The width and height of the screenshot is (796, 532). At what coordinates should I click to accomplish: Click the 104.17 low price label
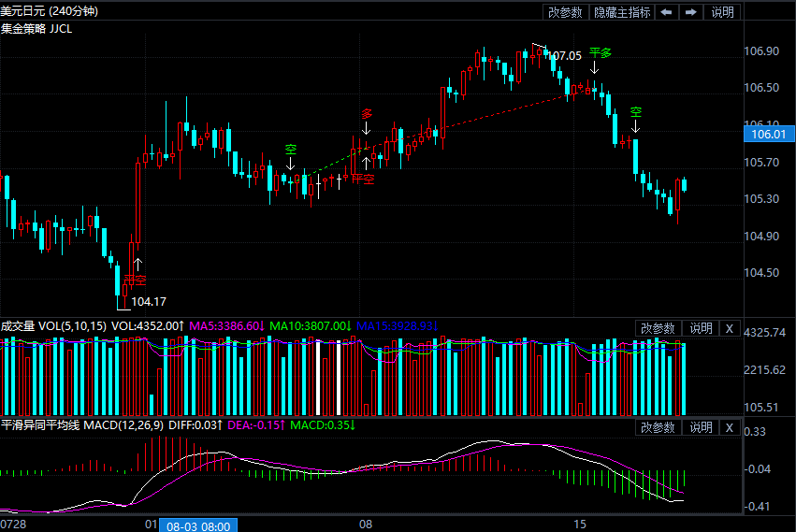click(149, 302)
